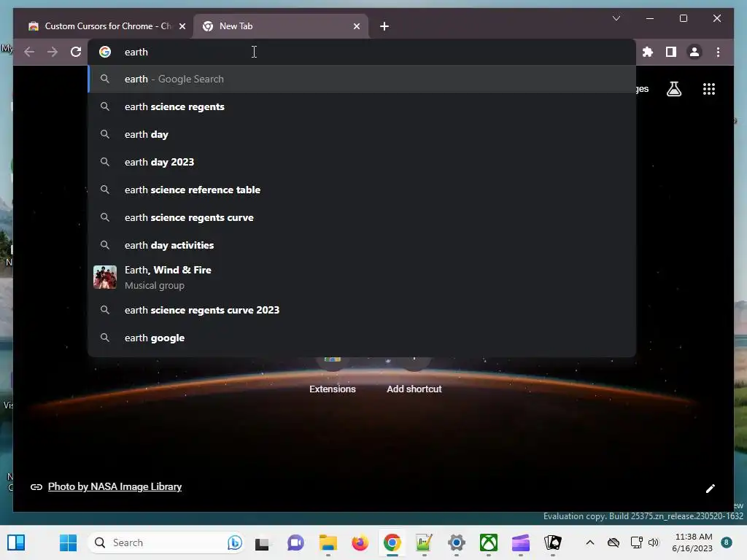Select 'earth science regents curve 2023' suggestion
747x560 pixels.
tap(362, 310)
